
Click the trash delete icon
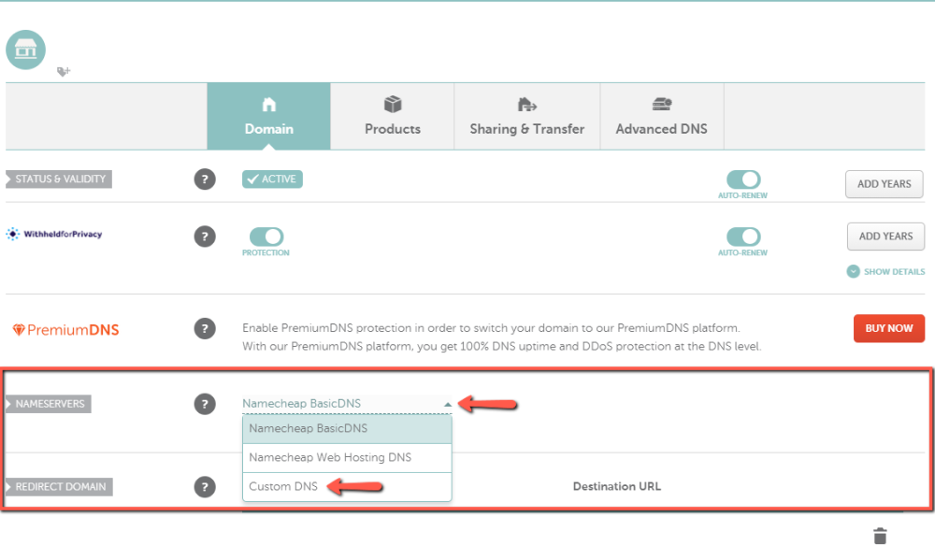point(880,536)
